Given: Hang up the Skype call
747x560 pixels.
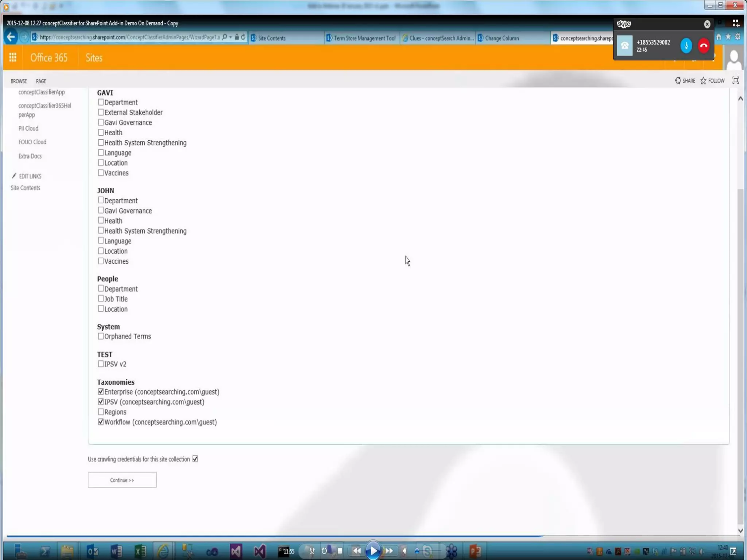Looking at the screenshot, I should (704, 46).
